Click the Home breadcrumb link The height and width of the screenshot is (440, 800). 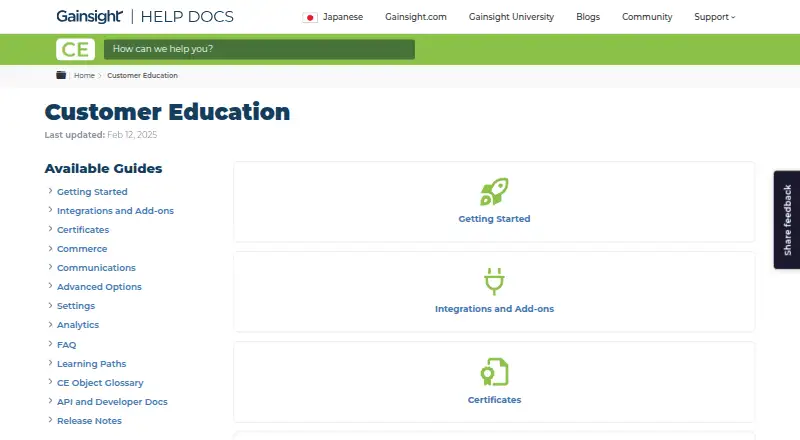[x=84, y=76]
